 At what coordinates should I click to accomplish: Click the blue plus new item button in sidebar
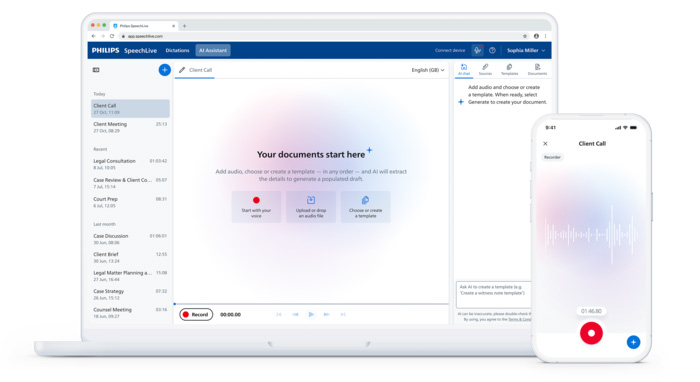click(164, 70)
